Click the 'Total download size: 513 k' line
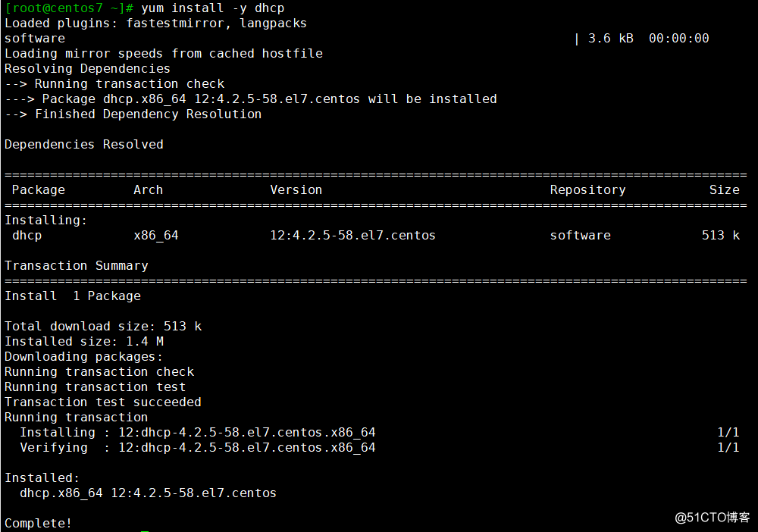 point(103,326)
